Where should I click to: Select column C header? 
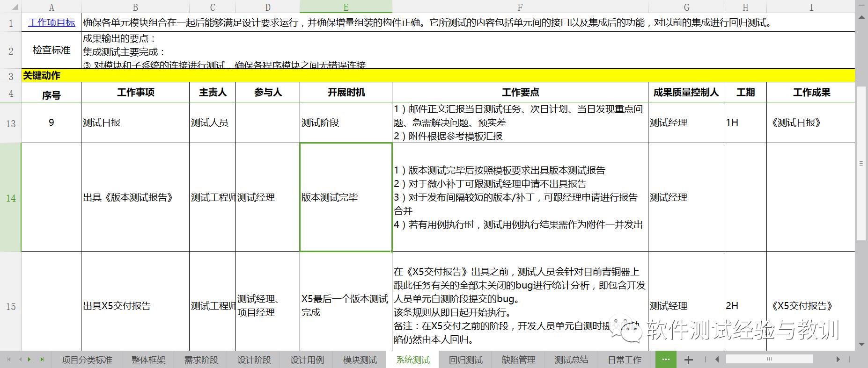pyautogui.click(x=213, y=7)
